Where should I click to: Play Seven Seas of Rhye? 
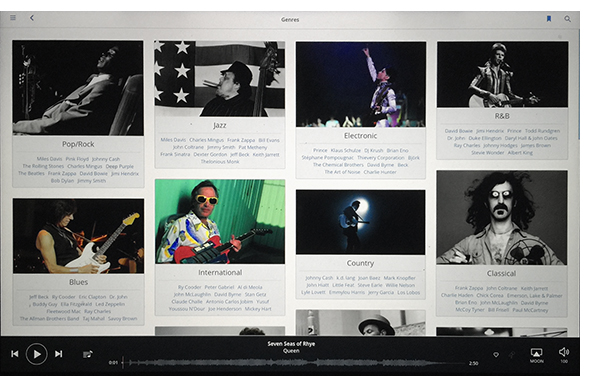pyautogui.click(x=37, y=354)
